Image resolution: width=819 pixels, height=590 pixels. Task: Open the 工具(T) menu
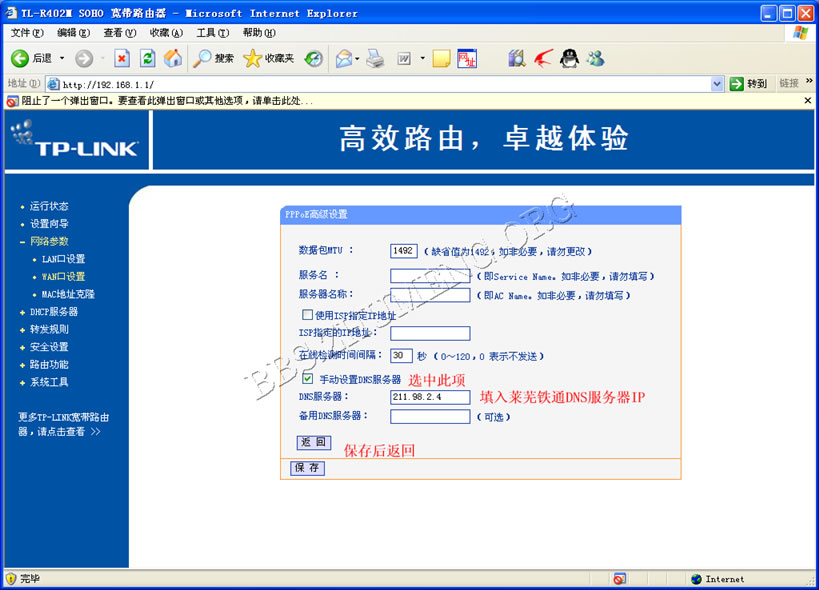[x=213, y=33]
